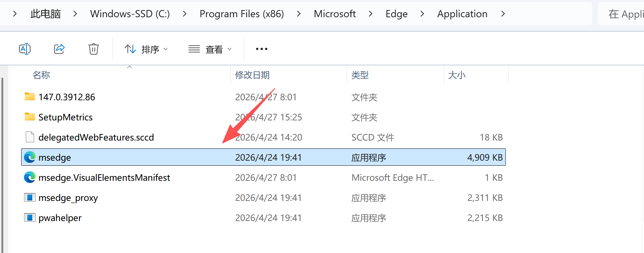Click the Microsoft Edge HT... type cell
The image size is (644, 253).
(x=393, y=178)
